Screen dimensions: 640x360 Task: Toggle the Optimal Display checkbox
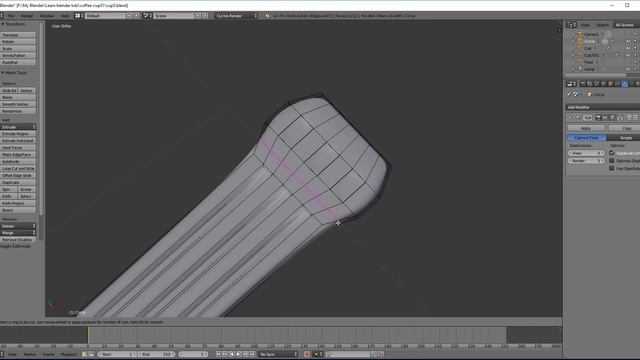point(611,160)
